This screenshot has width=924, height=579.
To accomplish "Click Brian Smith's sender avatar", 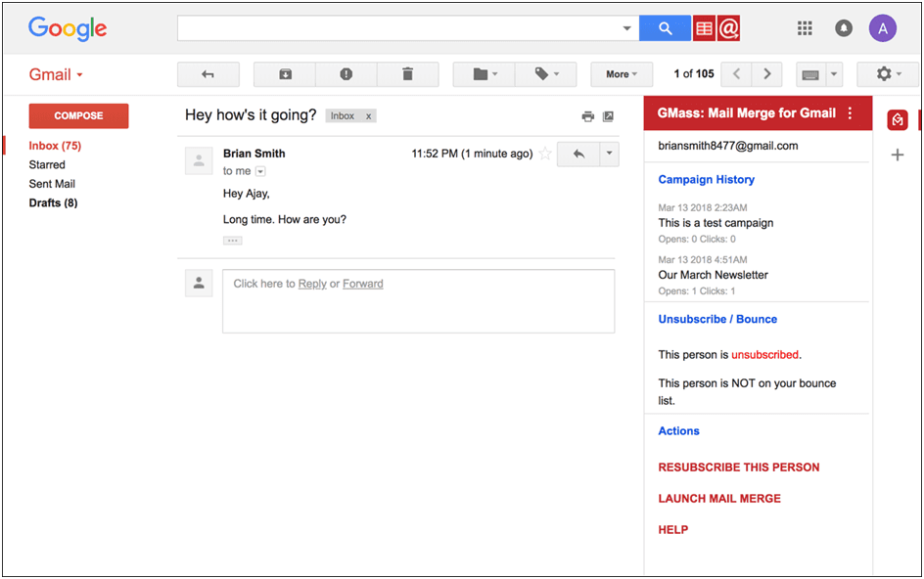I will coord(199,160).
